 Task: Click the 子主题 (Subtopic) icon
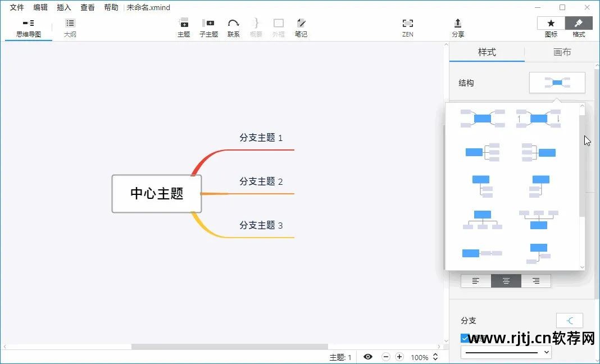pyautogui.click(x=208, y=26)
